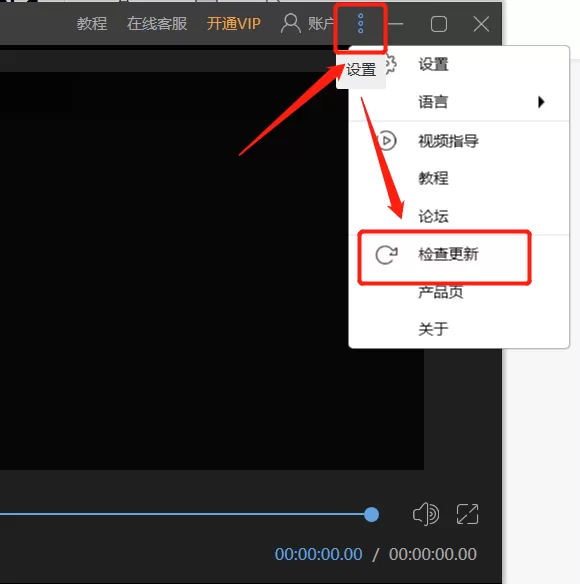This screenshot has width=580, height=584.
Task: Open 教程 in the title bar
Action: (x=92, y=24)
